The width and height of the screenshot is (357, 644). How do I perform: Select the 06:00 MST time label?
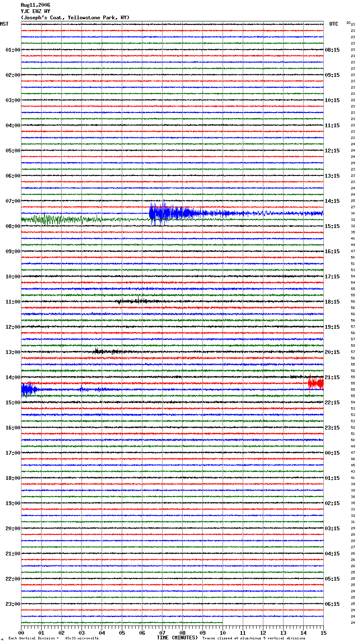click(x=13, y=176)
